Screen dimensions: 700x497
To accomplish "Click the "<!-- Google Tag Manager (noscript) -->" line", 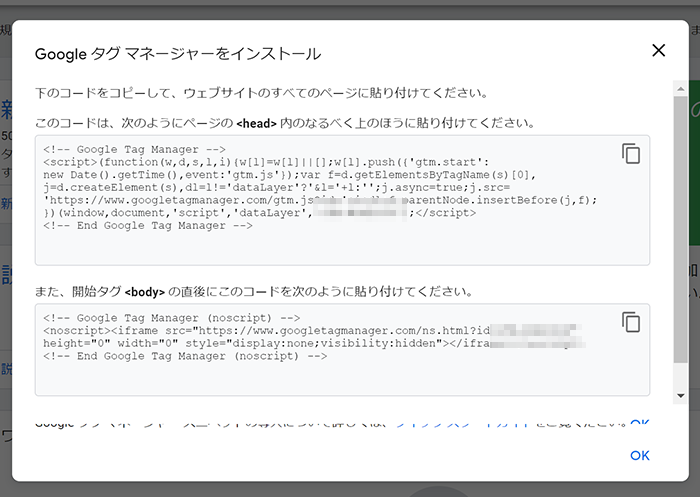I will (171, 318).
